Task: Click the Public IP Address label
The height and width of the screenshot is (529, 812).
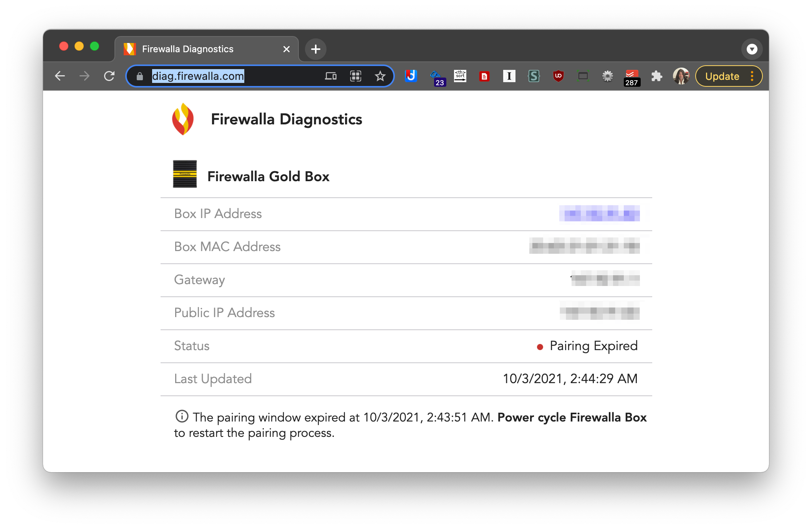Action: pyautogui.click(x=224, y=313)
